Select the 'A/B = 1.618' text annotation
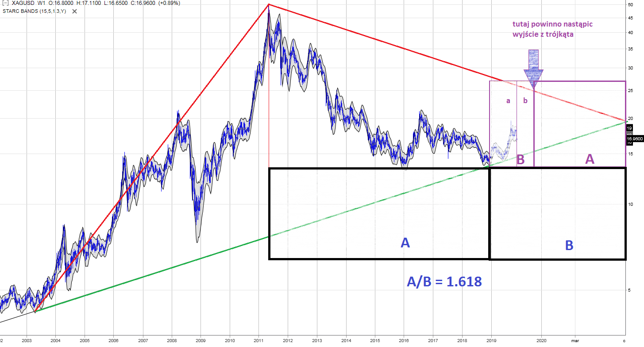This screenshot has width=644, height=347. (444, 281)
